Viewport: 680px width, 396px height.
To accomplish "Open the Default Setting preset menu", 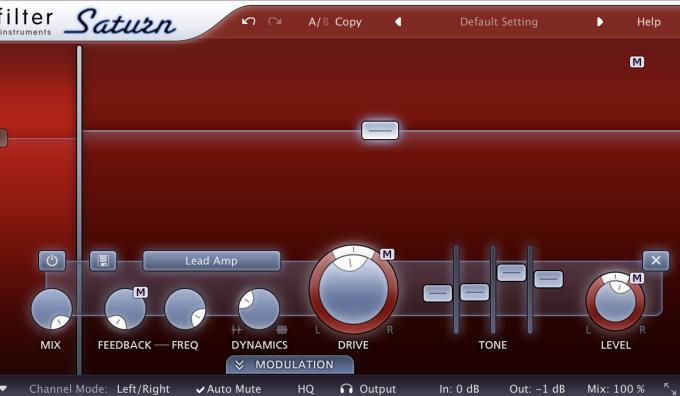I will coord(499,22).
